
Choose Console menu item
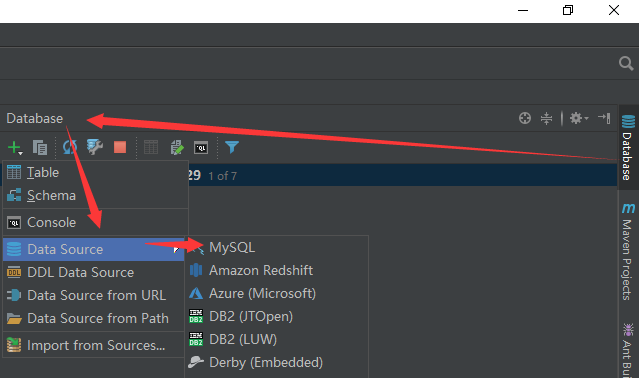pyautogui.click(x=95, y=222)
